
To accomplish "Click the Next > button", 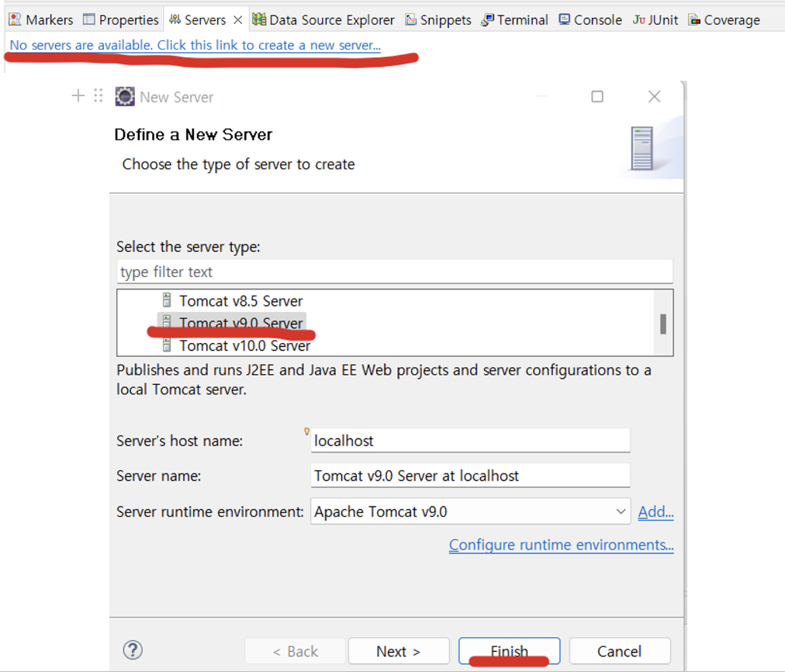I will tap(399, 651).
